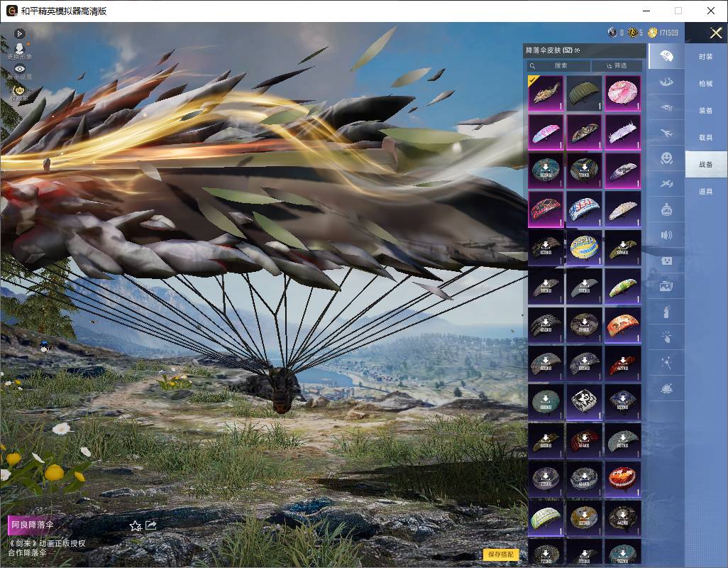Screen dimensions: 728x568
Task: Open the magic wand effects icon
Action: click(666, 363)
